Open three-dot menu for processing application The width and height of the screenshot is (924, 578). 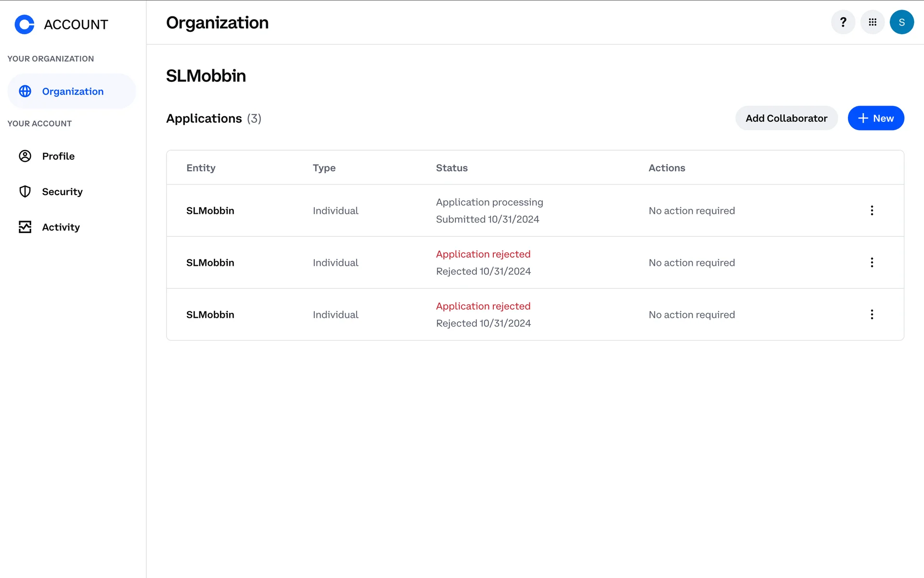pyautogui.click(x=872, y=210)
